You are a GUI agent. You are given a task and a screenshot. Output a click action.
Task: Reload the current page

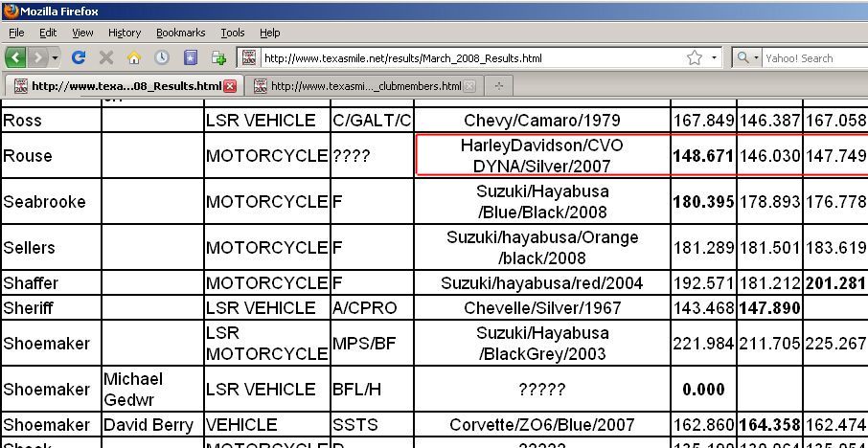coord(80,57)
